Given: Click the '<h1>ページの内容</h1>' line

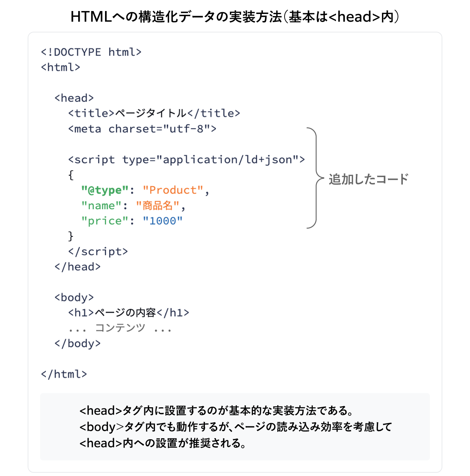Looking at the screenshot, I should pos(129,313).
